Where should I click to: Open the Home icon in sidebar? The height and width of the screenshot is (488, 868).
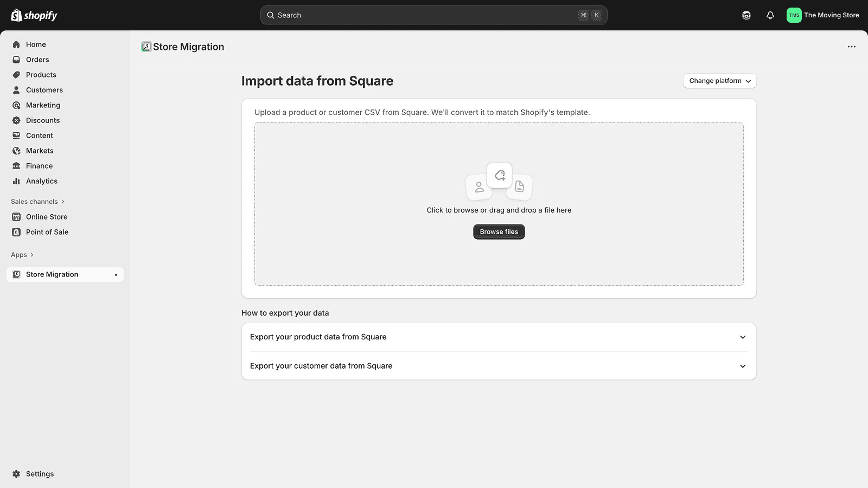point(16,44)
